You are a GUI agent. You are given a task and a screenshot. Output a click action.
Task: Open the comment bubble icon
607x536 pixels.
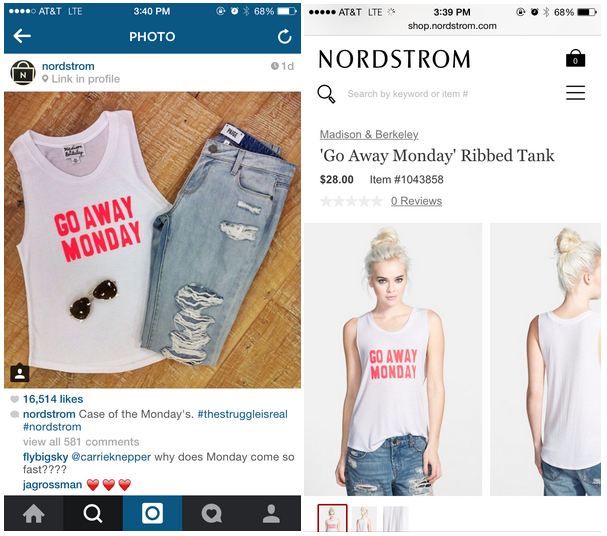point(15,414)
